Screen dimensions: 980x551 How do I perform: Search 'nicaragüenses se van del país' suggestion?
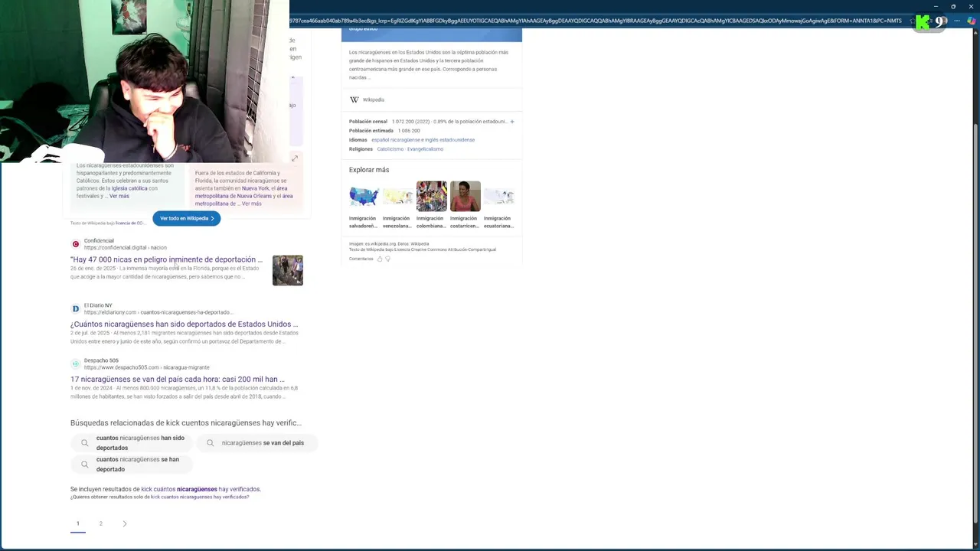(256, 443)
